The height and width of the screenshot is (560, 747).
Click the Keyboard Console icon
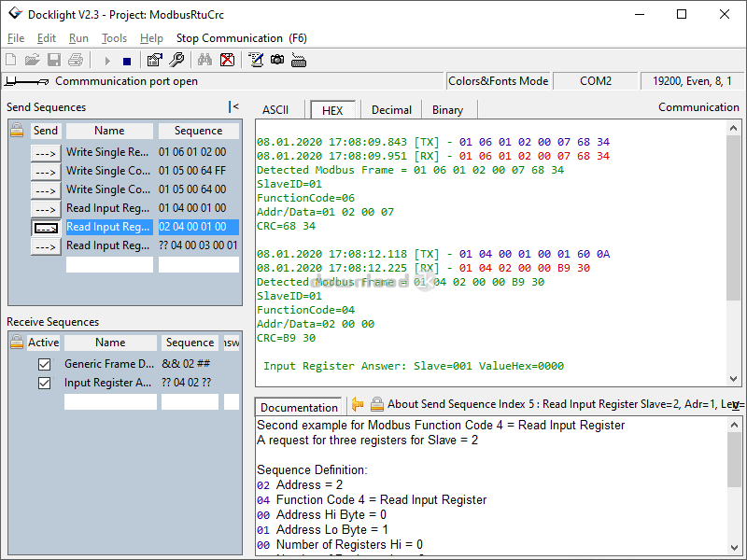point(299,61)
